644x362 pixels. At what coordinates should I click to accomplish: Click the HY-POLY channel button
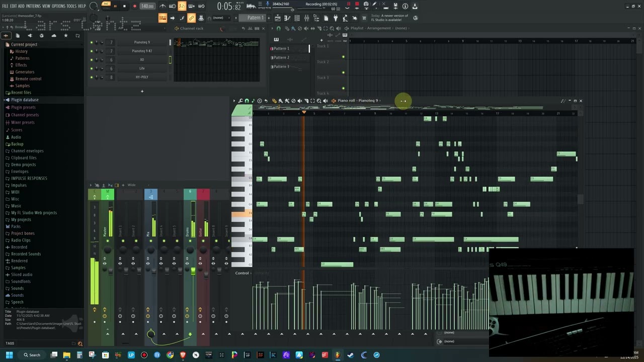(142, 77)
